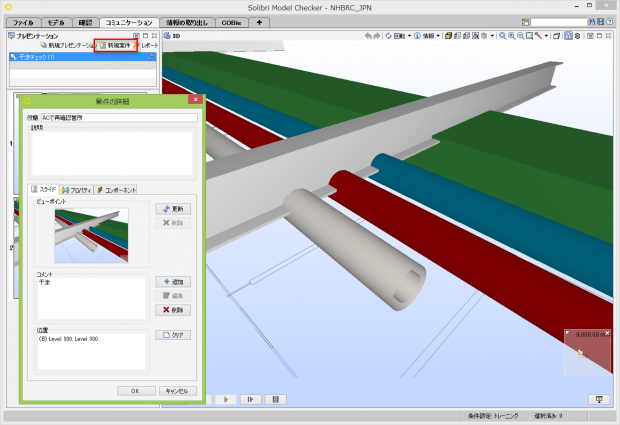Open the 情報の取り出し tab

click(187, 23)
